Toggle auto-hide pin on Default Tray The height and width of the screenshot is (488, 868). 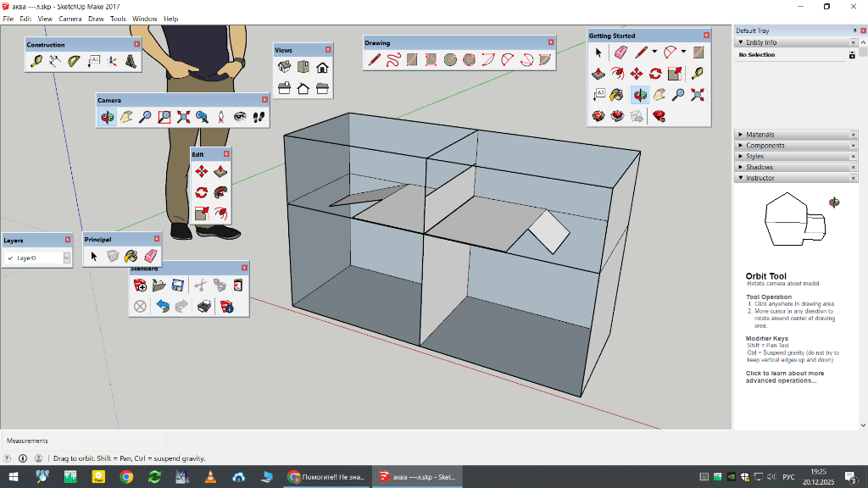854,30
